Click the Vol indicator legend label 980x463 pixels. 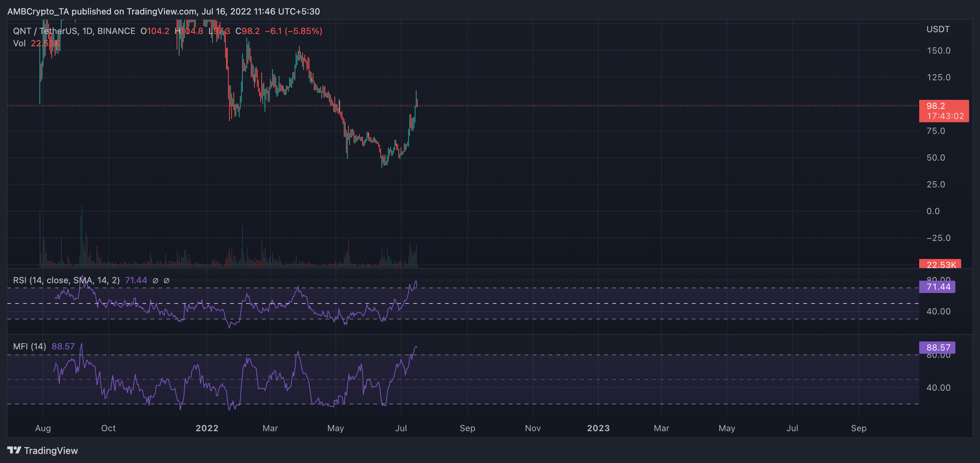click(19, 43)
